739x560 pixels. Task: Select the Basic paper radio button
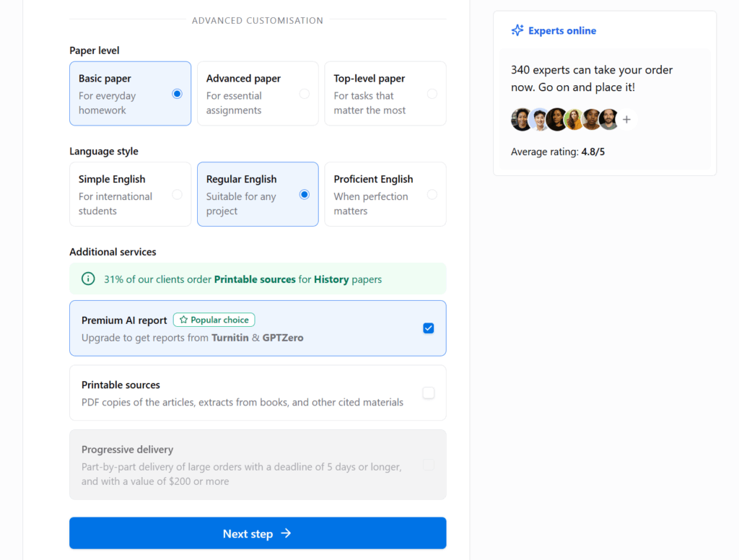point(177,94)
